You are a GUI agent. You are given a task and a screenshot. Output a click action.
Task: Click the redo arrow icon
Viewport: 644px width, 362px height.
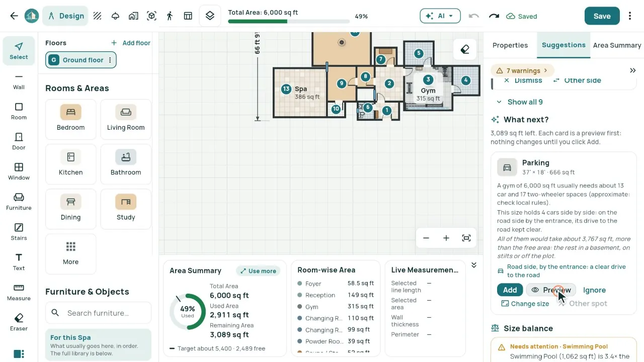pos(494,16)
